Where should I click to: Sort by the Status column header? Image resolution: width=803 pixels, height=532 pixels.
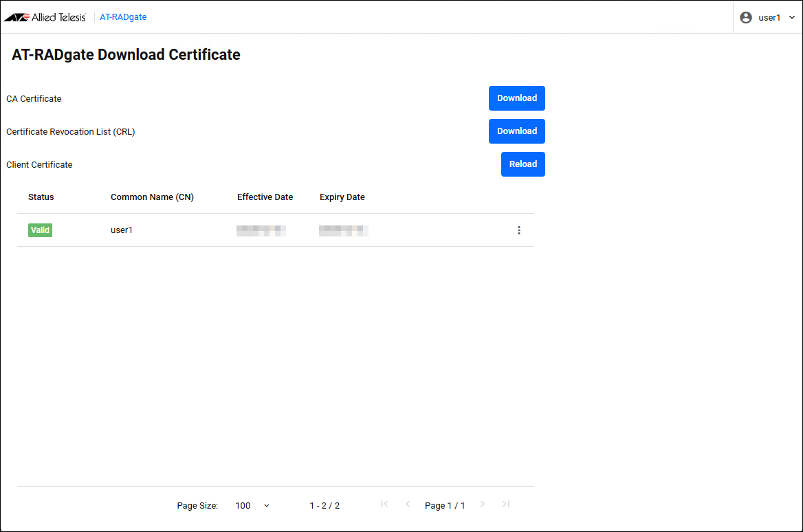pyautogui.click(x=41, y=197)
